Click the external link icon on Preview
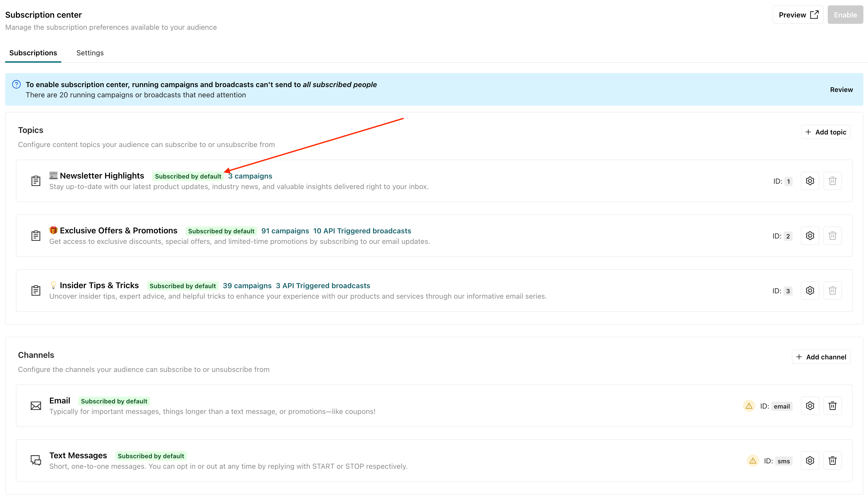This screenshot has height=500, width=868. tap(814, 14)
